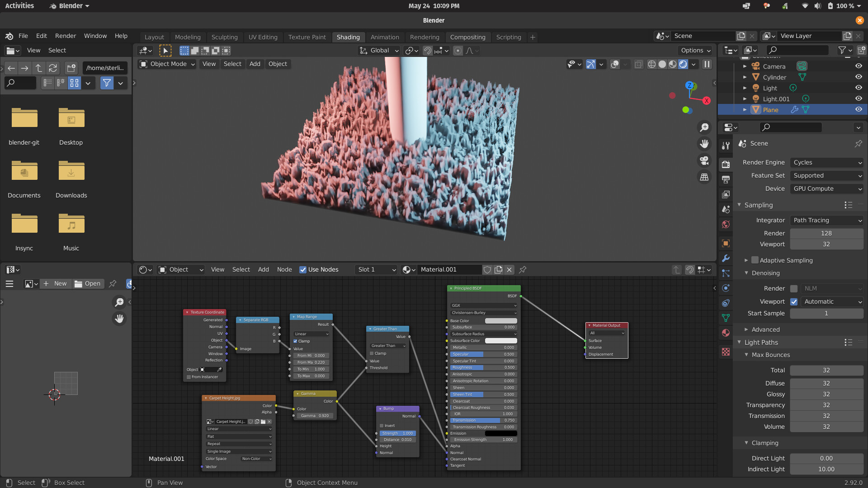
Task: Expand the Advanced subpanel
Action: tap(746, 330)
